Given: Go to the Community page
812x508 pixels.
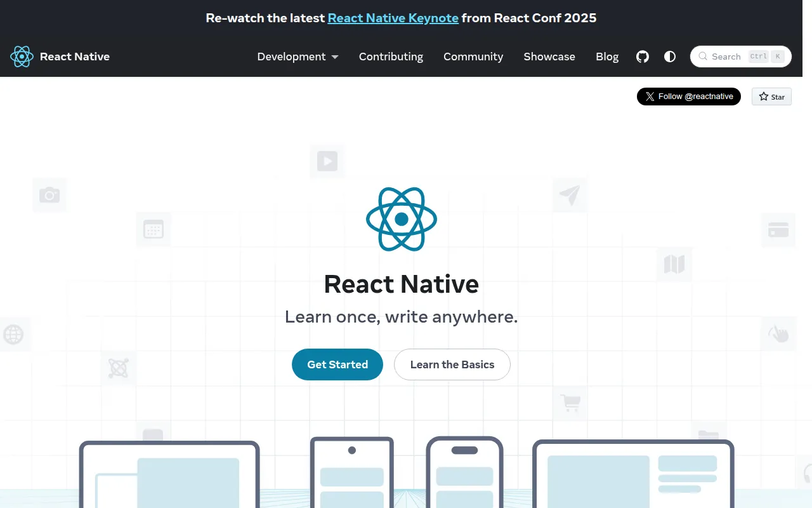Looking at the screenshot, I should (473, 57).
